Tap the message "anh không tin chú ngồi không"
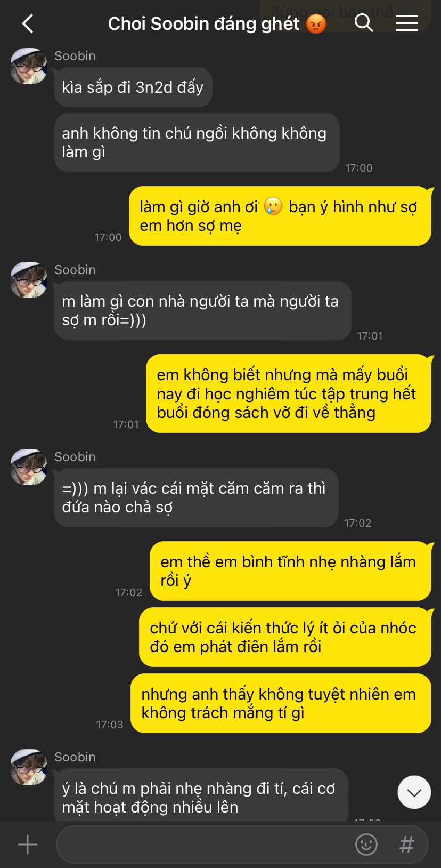 (197, 142)
